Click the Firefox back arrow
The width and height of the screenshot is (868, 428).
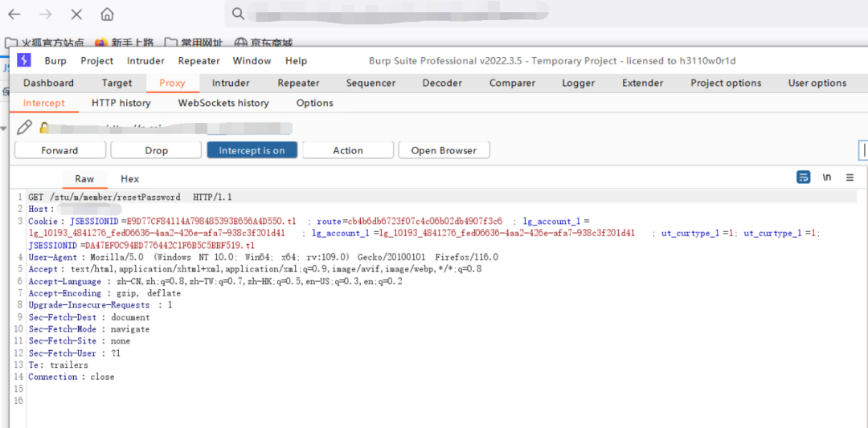(x=14, y=14)
